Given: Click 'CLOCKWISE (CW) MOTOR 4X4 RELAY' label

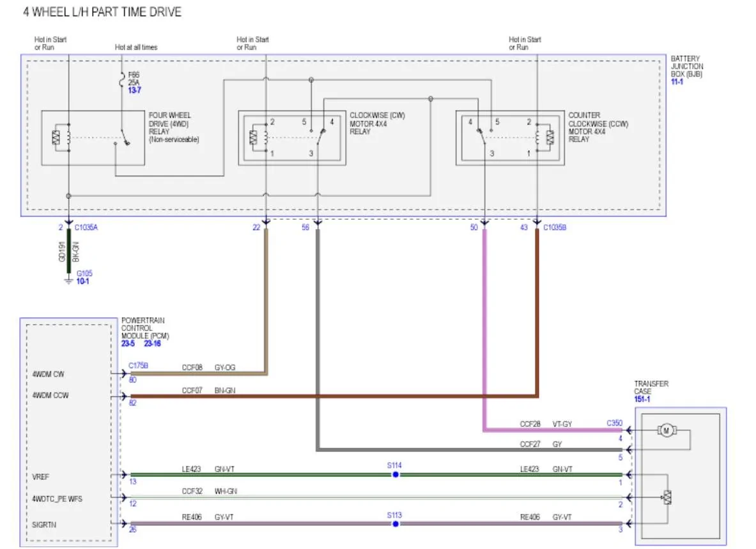Looking at the screenshot, I should (378, 123).
